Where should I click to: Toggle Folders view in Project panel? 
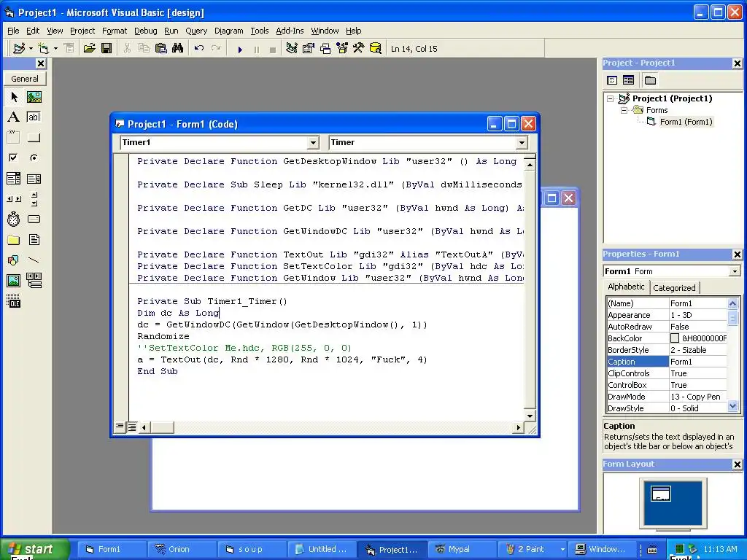point(650,80)
